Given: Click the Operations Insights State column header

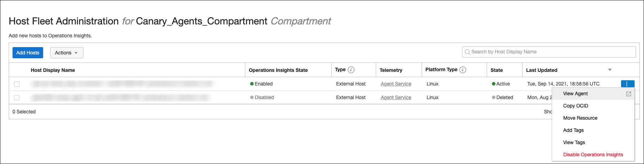Looking at the screenshot, I should (x=278, y=70).
